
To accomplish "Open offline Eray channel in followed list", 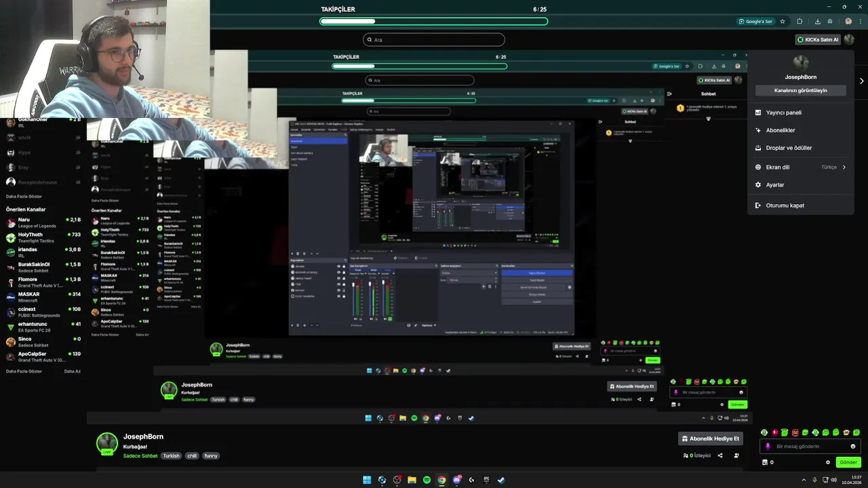I will tap(43, 167).
